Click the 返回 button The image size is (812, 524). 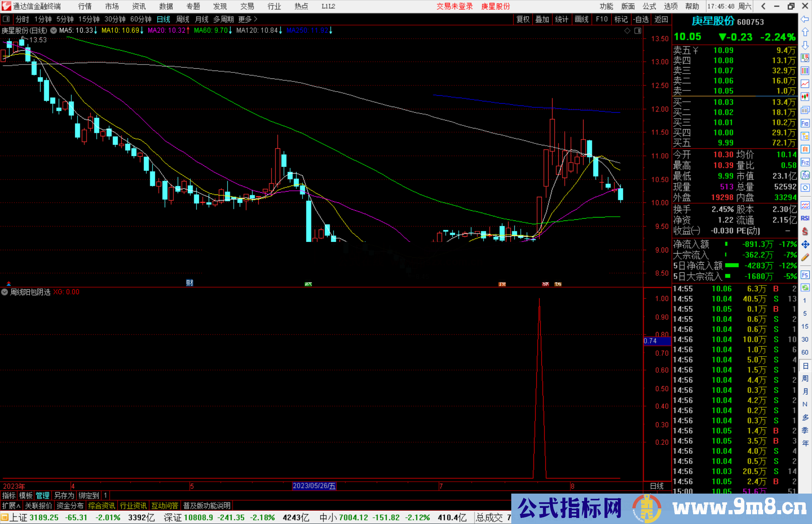[x=661, y=19]
